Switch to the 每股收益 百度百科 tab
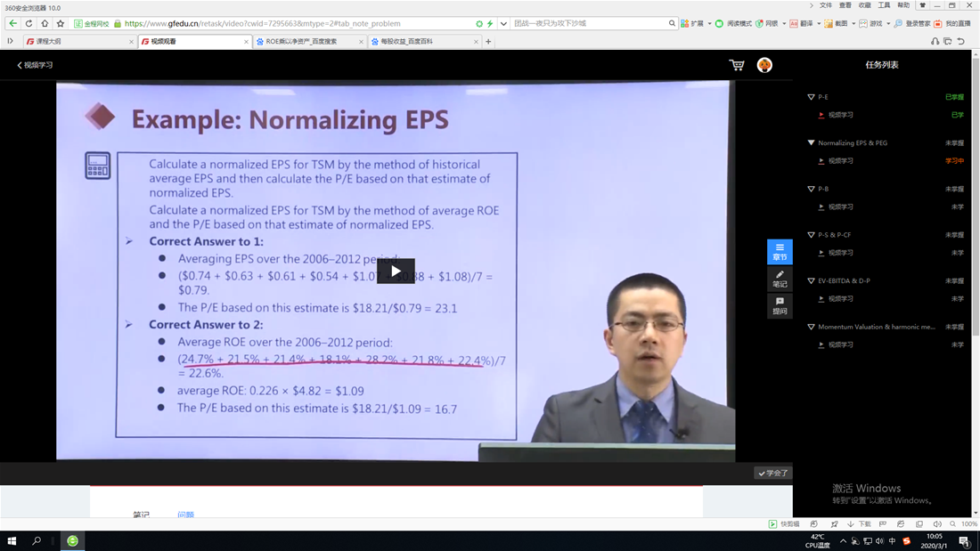This screenshot has width=980, height=551. 425,41
